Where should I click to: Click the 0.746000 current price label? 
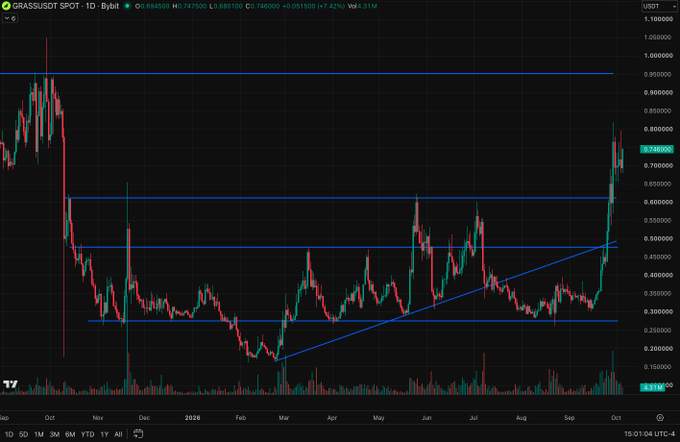tap(657, 149)
